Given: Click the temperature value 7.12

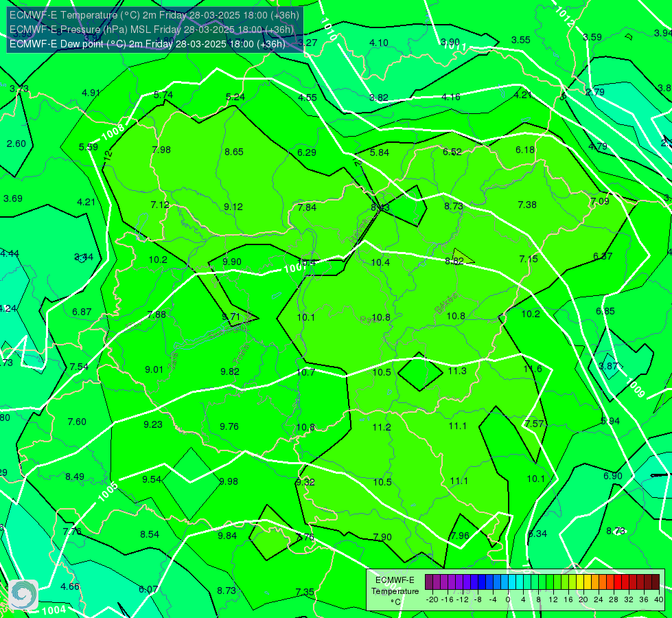Looking at the screenshot, I should click(x=160, y=205).
